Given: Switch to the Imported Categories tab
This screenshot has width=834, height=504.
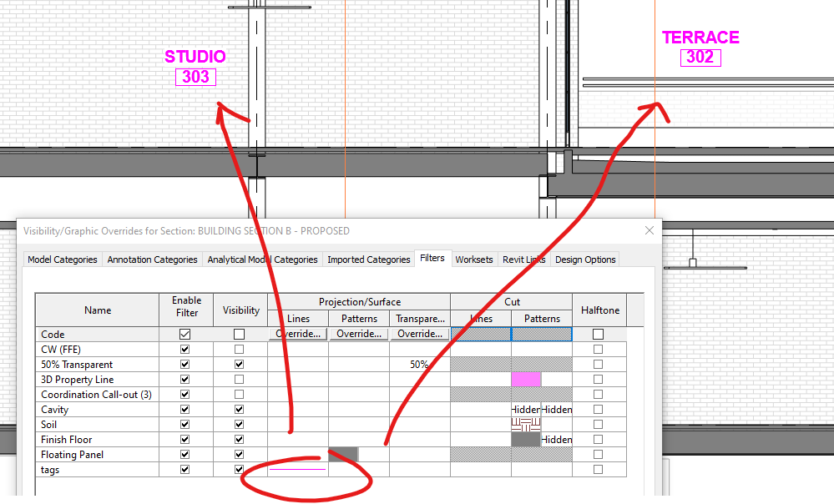Looking at the screenshot, I should point(368,260).
